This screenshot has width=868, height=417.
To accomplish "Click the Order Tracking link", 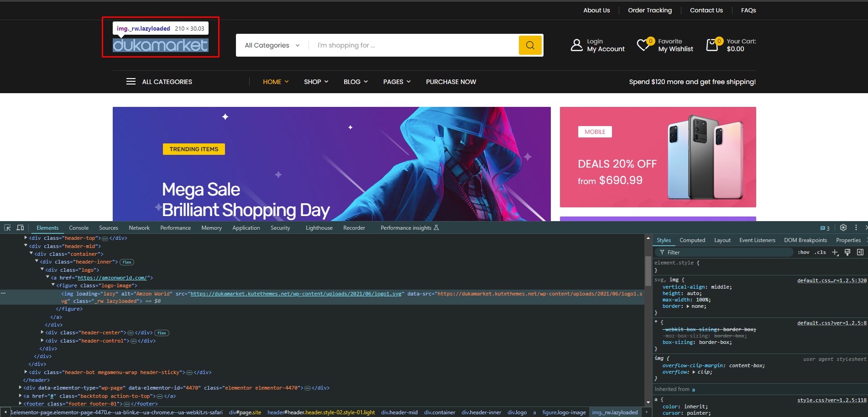I will pos(650,11).
